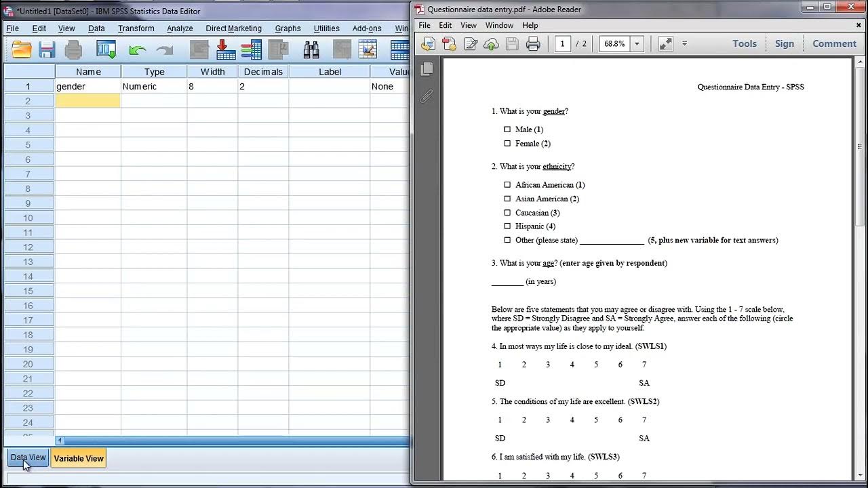
Task: Open the Variables info icon in SPSS
Action: 251,49
